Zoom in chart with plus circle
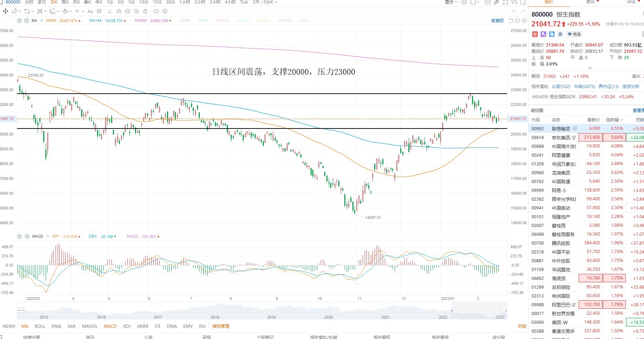This screenshot has height=339, width=644. click(x=524, y=21)
